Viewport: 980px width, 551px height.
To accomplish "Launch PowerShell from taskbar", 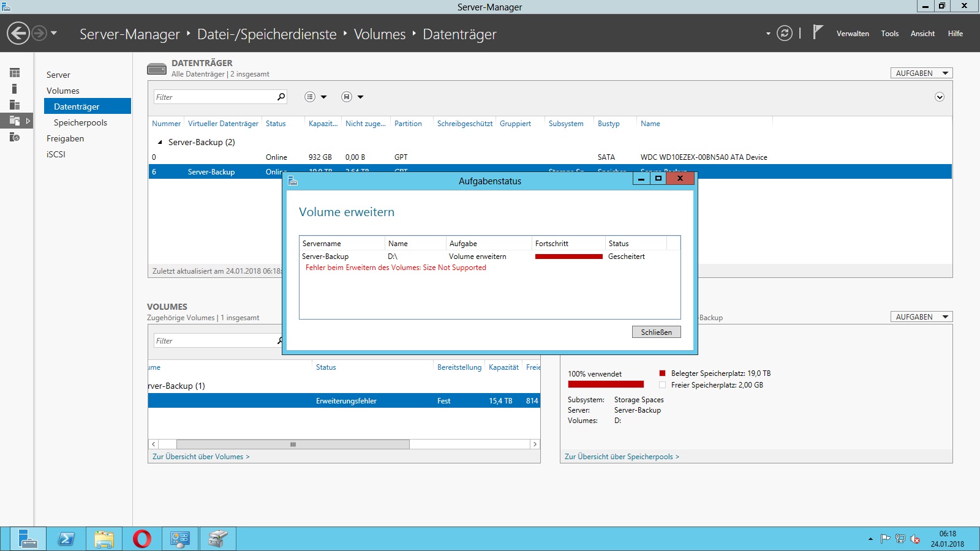I will pos(66,539).
